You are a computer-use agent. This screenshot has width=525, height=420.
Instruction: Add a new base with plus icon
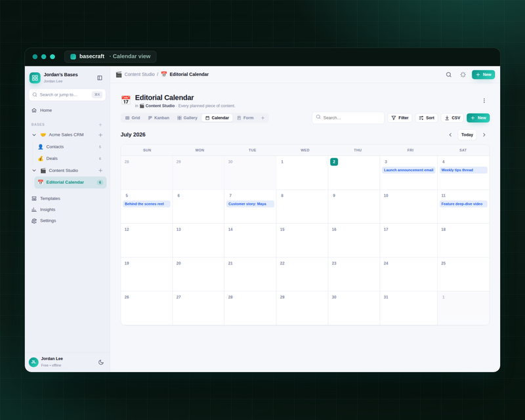[x=100, y=125]
